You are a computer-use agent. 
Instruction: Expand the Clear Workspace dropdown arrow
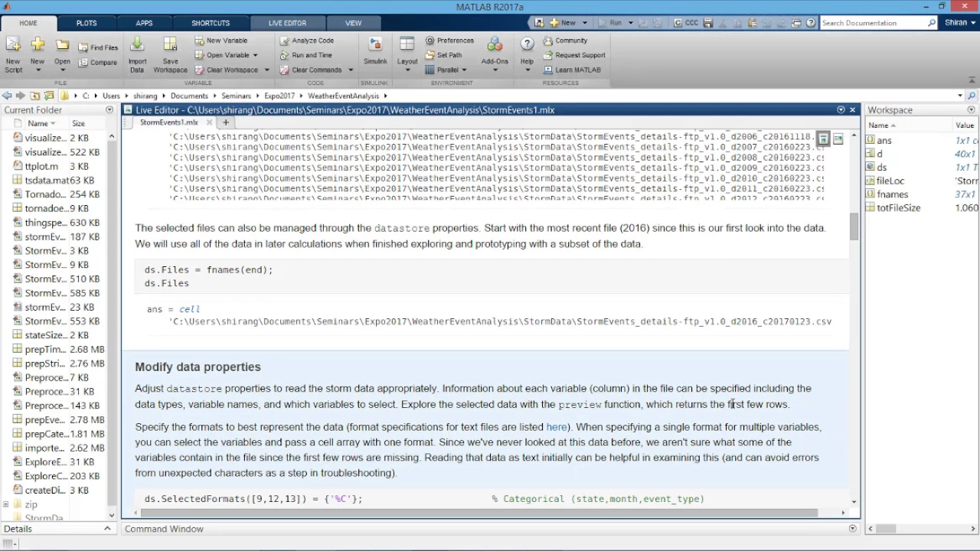click(267, 70)
